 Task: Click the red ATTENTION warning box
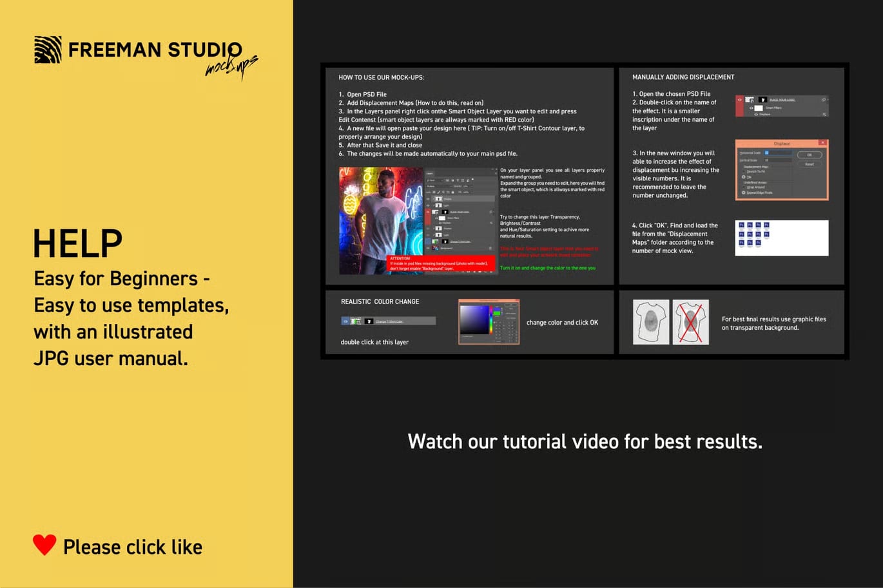click(441, 263)
